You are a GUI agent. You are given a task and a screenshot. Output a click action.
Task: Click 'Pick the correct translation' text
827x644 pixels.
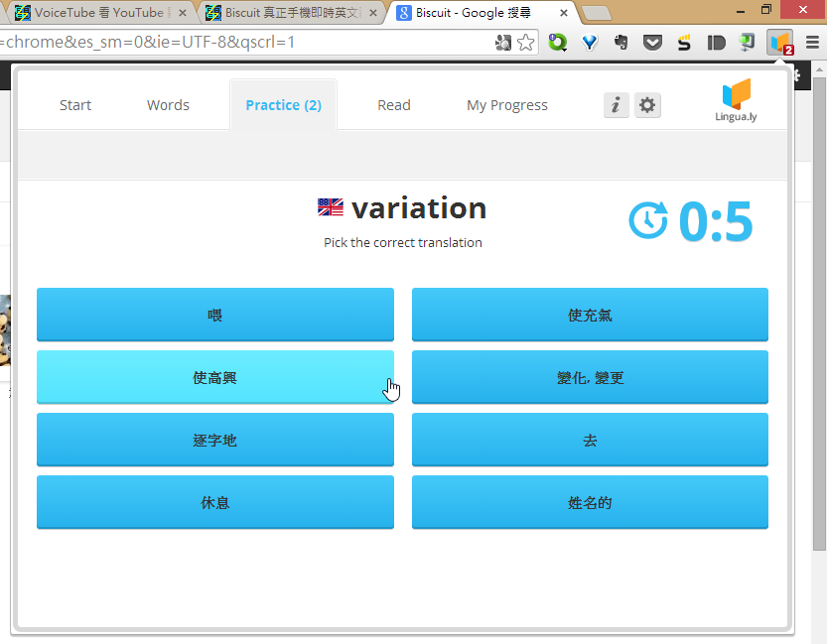403,242
